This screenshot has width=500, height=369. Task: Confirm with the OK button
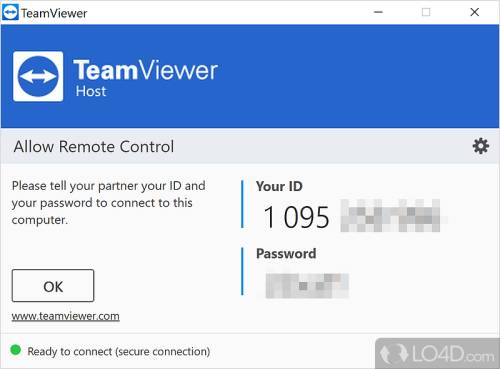(53, 286)
